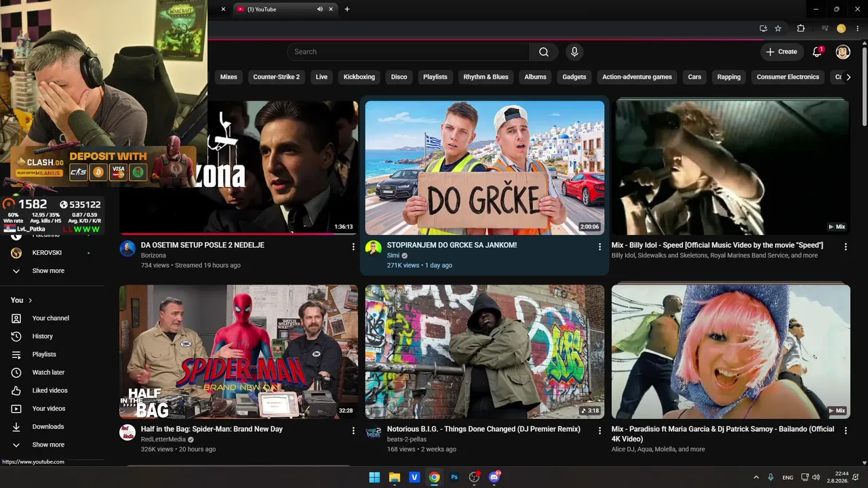Select the Albums filter chip
The image size is (868, 488).
click(x=535, y=77)
